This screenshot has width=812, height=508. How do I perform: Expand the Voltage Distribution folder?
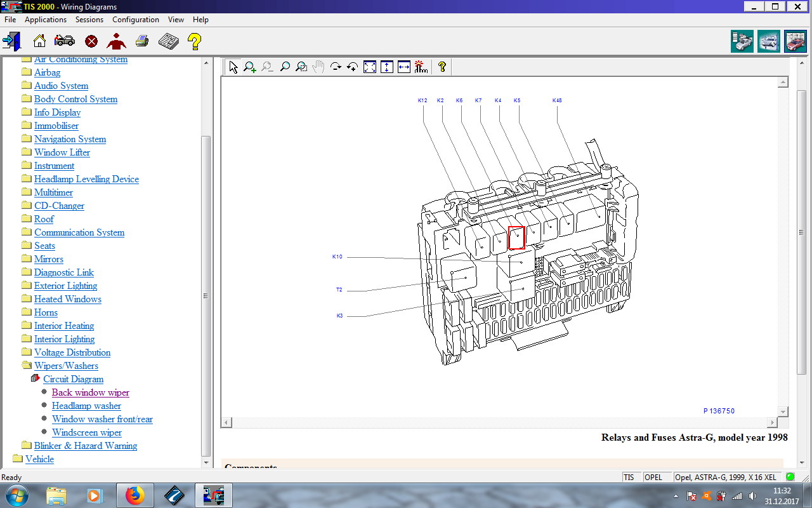click(72, 352)
